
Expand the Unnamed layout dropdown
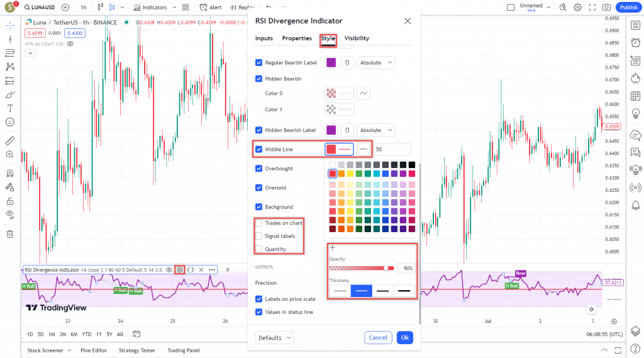coord(548,8)
